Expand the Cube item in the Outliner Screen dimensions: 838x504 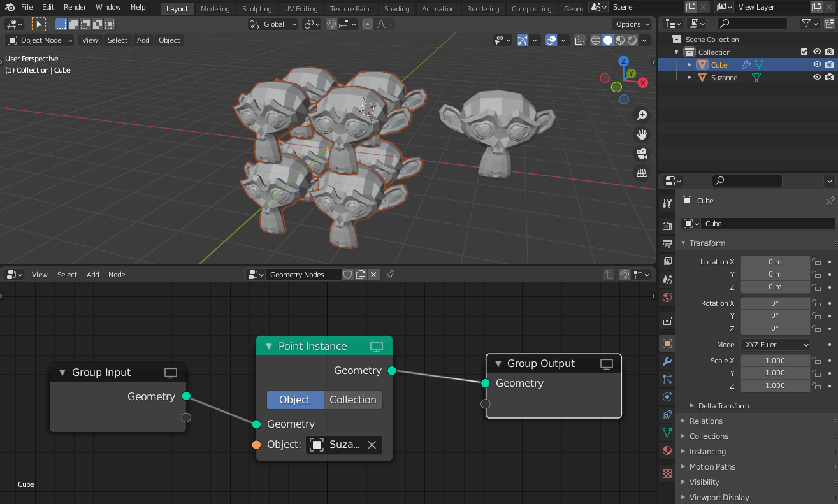[x=689, y=64]
